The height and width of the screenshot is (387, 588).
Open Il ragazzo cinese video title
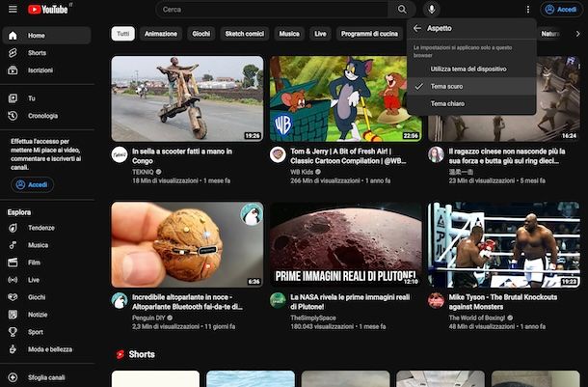507,156
